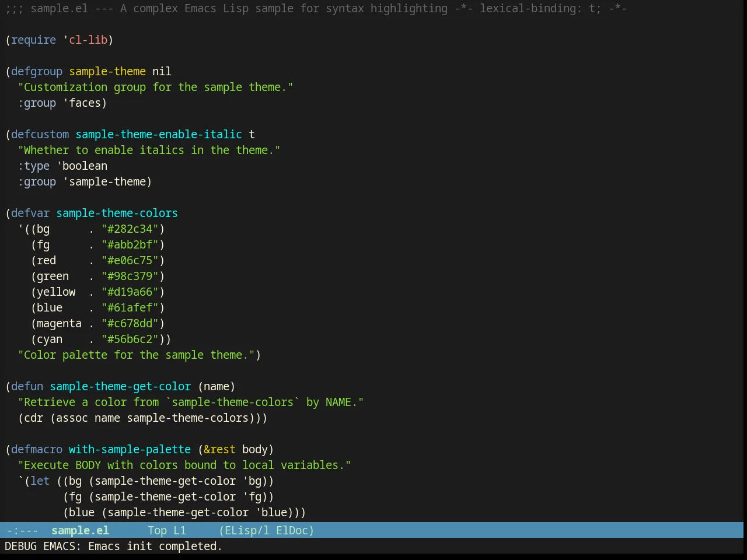Click the 'boolean symbol
The image size is (747, 560).
(x=82, y=166)
